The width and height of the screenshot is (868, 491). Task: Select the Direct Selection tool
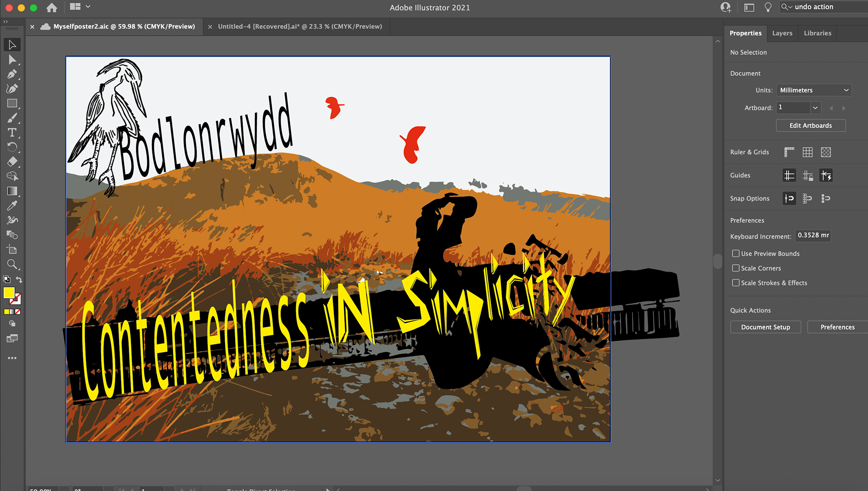[12, 59]
